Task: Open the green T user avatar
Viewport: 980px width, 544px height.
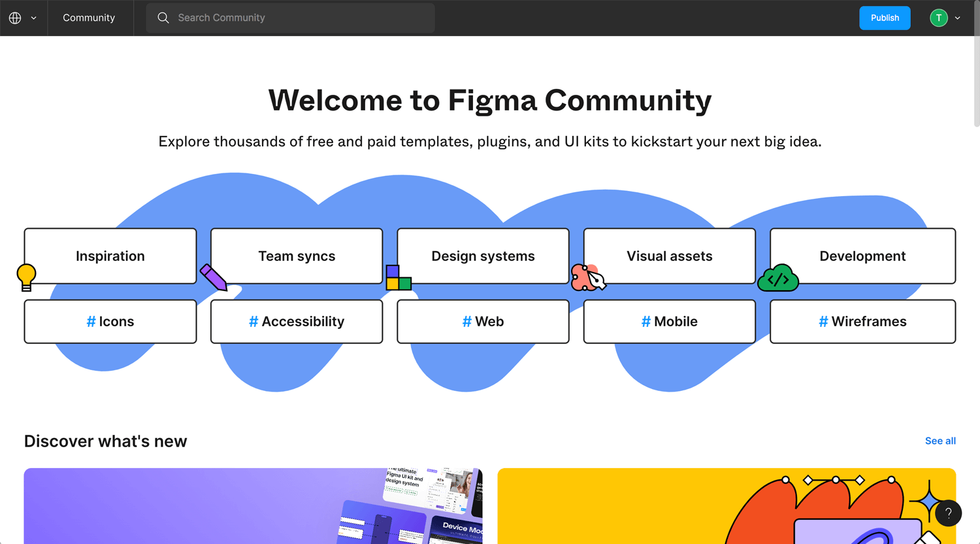Action: point(939,18)
